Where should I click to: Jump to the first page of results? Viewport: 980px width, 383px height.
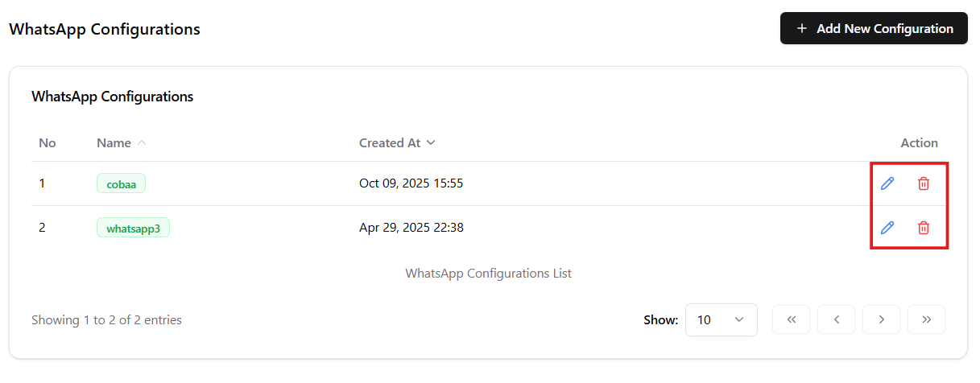[792, 319]
